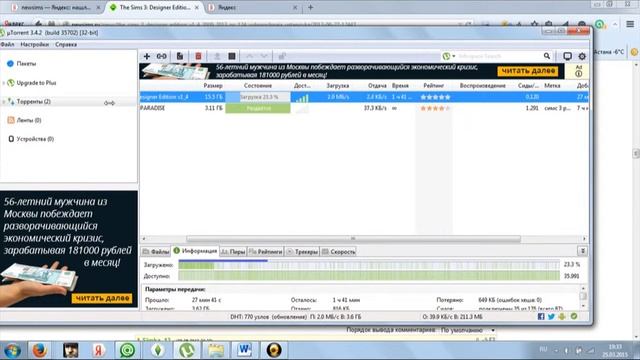Click the torrent list scroll-right arrow
The height and width of the screenshot is (360, 640).
tap(584, 239)
